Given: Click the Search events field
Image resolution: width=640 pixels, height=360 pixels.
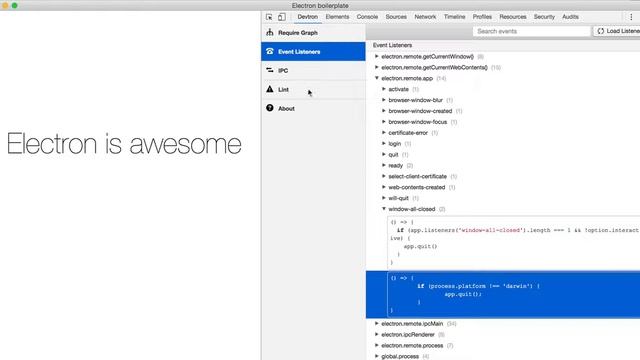Looking at the screenshot, I should (531, 31).
